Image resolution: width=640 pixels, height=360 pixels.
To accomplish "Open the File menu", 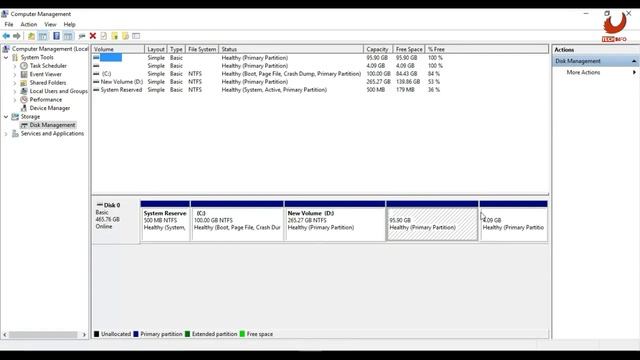I will tap(9, 24).
